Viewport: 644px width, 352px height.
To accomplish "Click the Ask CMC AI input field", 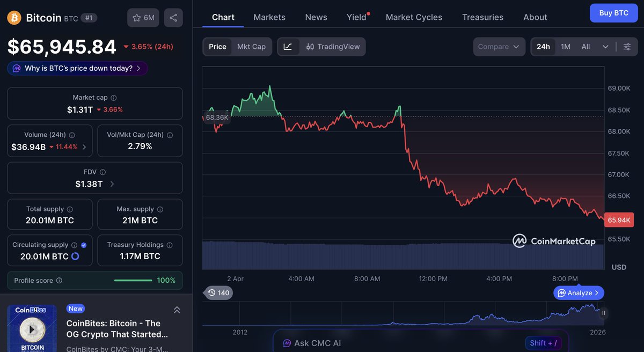I will 421,342.
